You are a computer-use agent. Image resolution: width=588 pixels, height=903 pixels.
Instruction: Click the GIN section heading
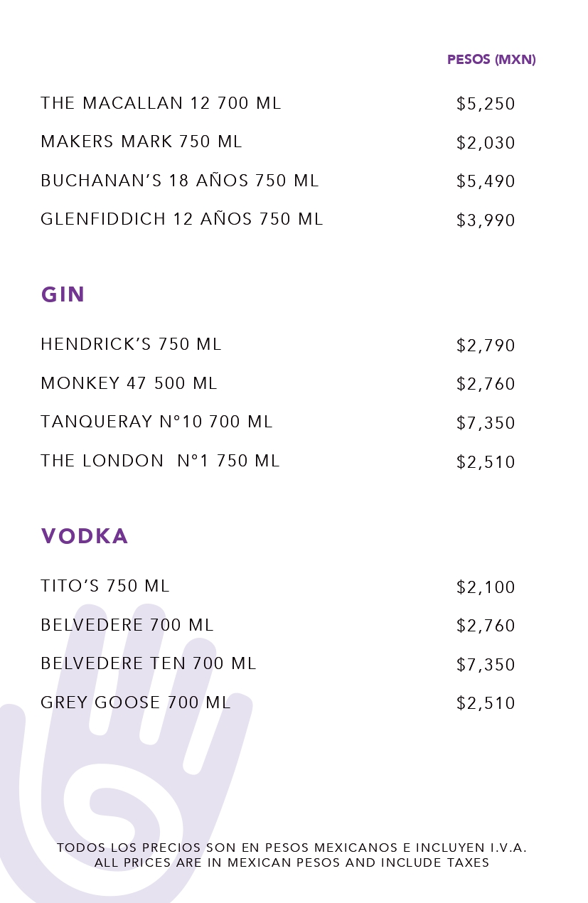(x=63, y=294)
